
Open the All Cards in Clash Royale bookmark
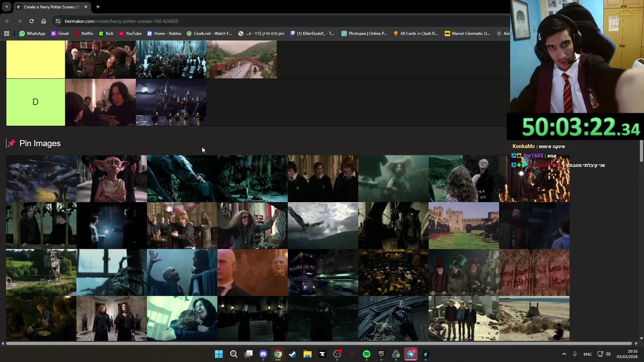point(415,33)
